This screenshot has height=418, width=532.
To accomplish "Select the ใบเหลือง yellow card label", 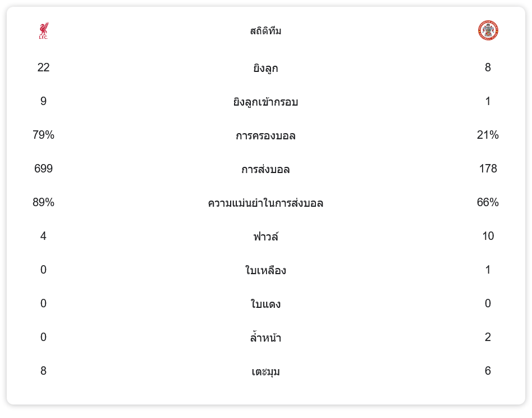I will click(265, 270).
